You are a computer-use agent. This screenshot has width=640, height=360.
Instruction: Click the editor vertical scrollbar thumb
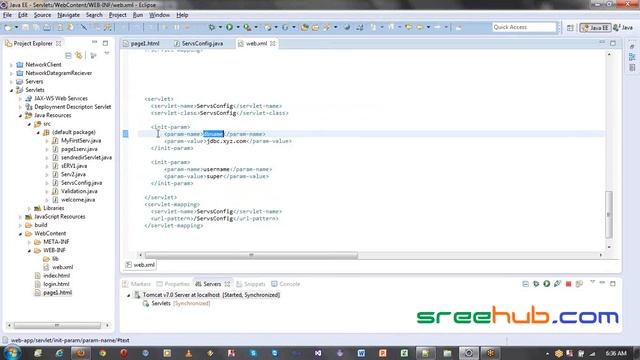tap(609, 214)
